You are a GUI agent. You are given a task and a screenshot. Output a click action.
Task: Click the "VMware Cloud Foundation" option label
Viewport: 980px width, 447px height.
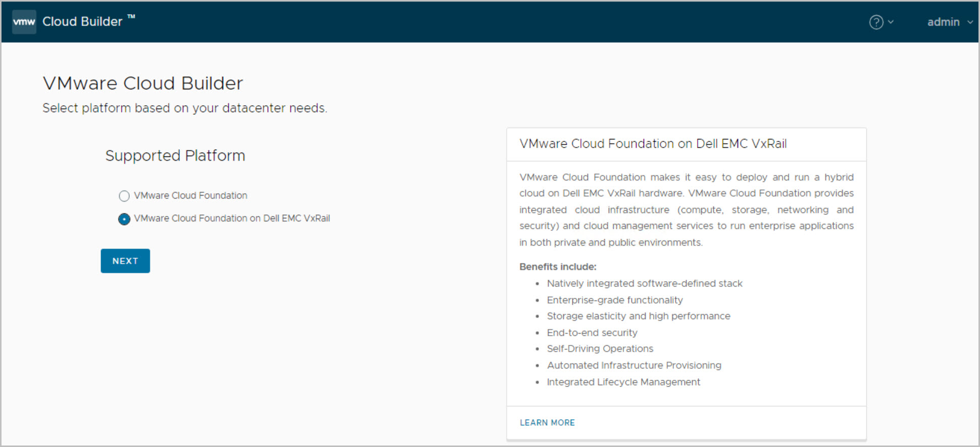[x=190, y=196]
